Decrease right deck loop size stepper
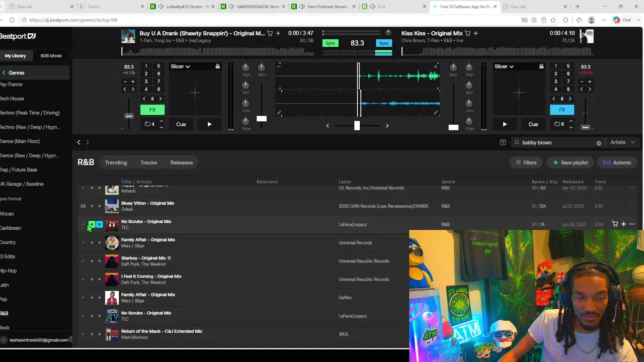Screen dimensions: 644x362 pos(571,127)
